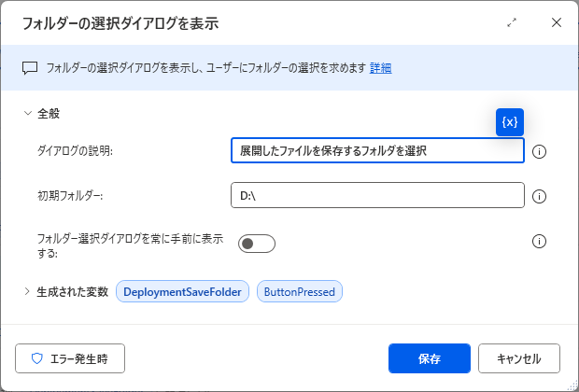Collapse the 全般 section chevron
Image resolution: width=579 pixels, height=392 pixels.
[28, 113]
